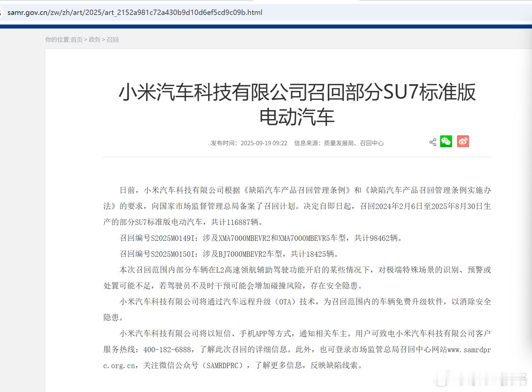Click the text 汽车远程升级（OTA）技术
532x392 pixels.
[x=269, y=302]
